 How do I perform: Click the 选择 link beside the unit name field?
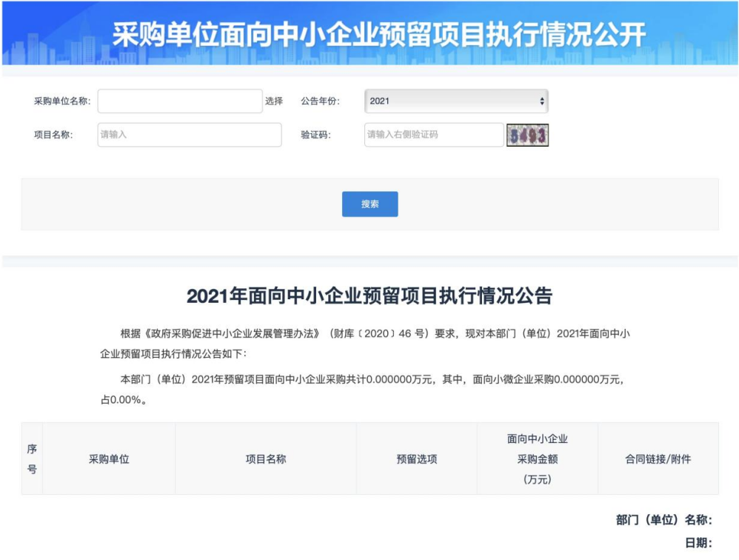[x=274, y=101]
